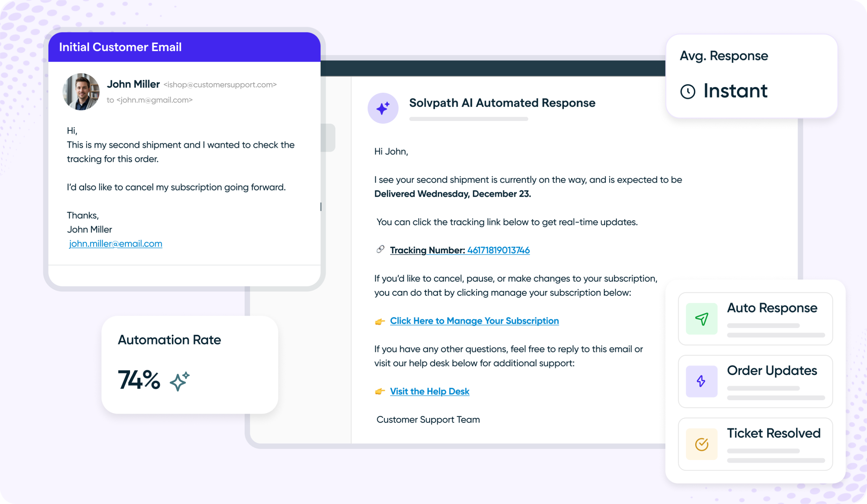Image resolution: width=867 pixels, height=504 pixels.
Task: Click the clock icon beside Instant
Action: (x=688, y=91)
